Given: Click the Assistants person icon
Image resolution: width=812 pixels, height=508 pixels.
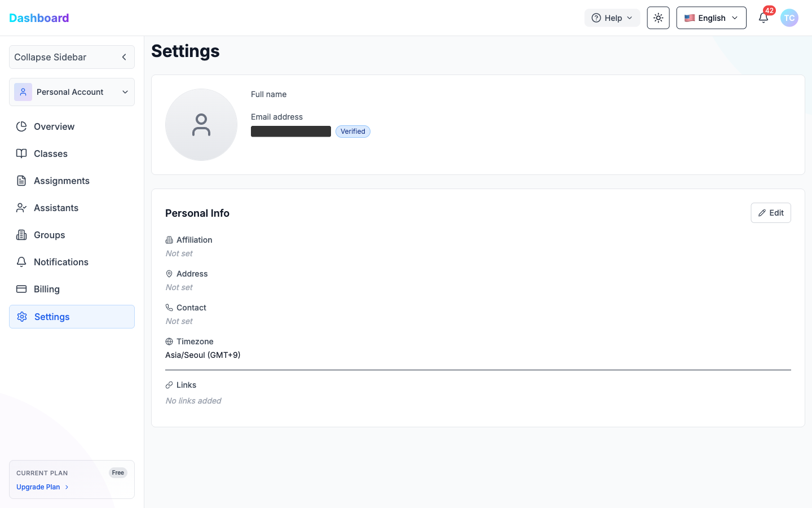Looking at the screenshot, I should pos(21,208).
